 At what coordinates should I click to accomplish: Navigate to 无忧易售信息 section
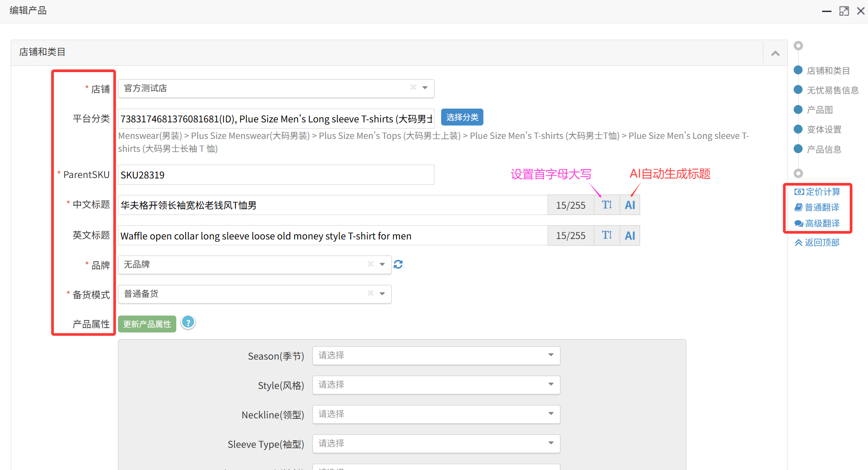point(832,90)
